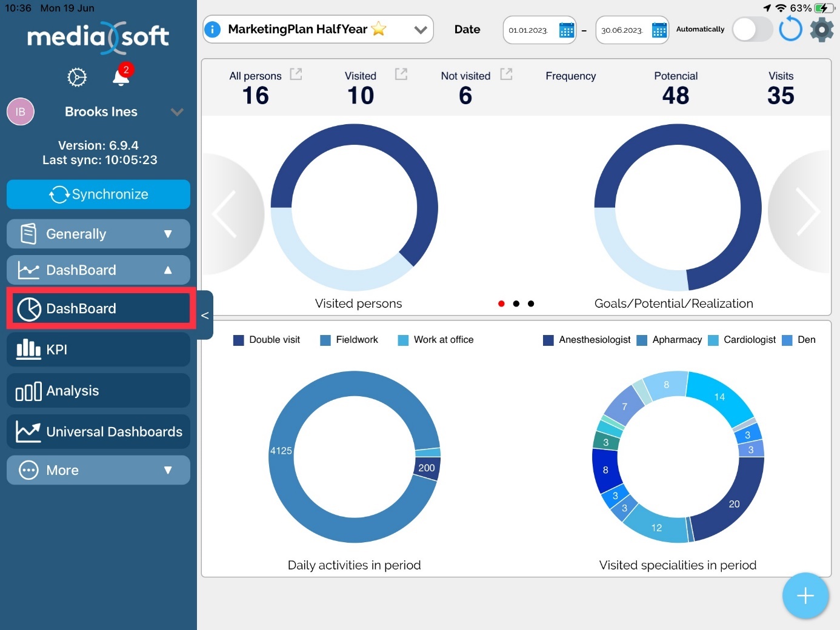Expand the MarketingPlan HalfYear dropdown
Image resolution: width=840 pixels, height=630 pixels.
coord(421,30)
